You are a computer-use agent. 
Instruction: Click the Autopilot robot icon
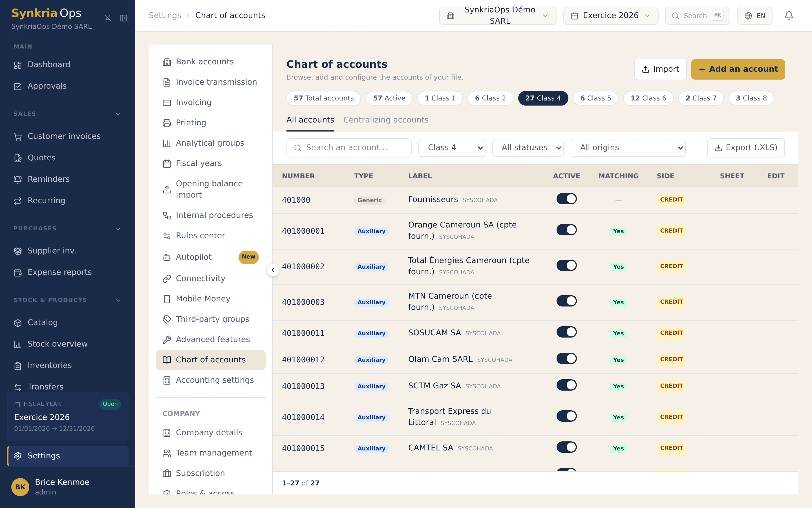click(x=167, y=257)
